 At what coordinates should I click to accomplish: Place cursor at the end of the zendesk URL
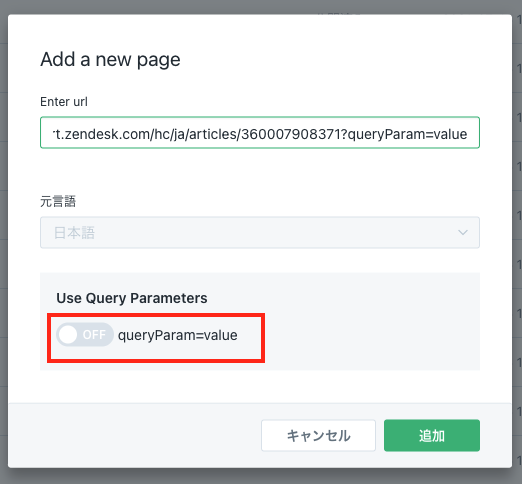(468, 134)
